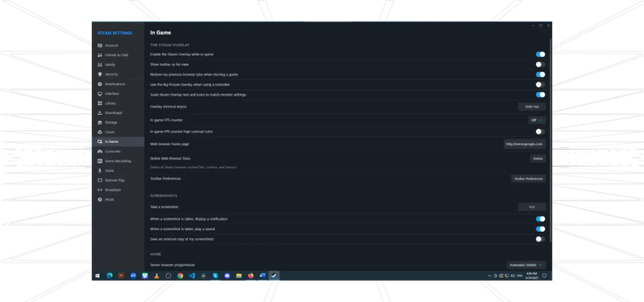Switch to the Remote Play section
The image size is (644, 302).
pos(118,180)
